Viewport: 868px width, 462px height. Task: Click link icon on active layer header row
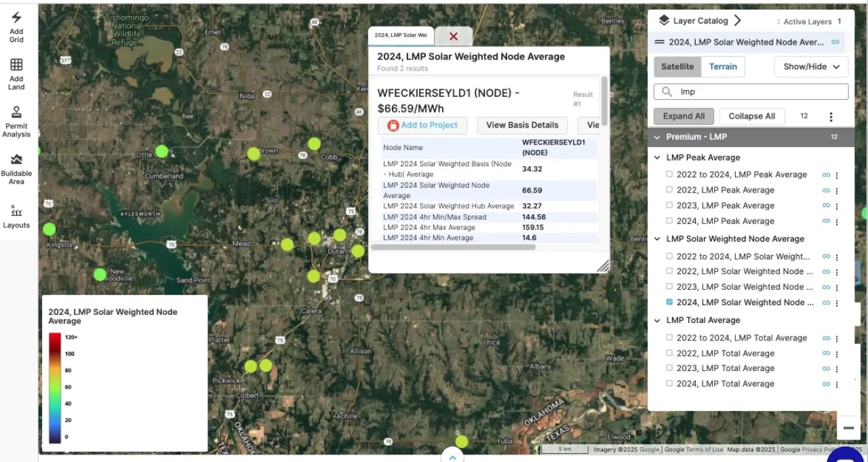coord(835,42)
